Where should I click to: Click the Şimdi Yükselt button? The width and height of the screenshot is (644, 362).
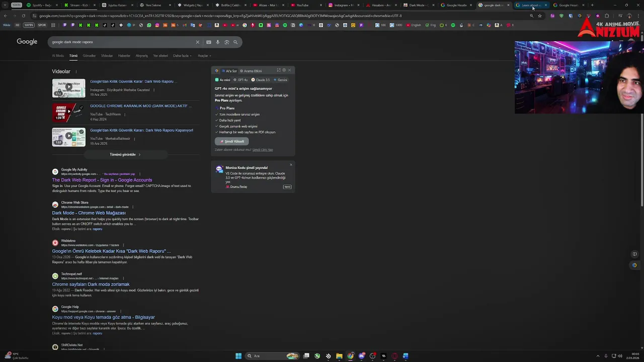click(x=232, y=141)
